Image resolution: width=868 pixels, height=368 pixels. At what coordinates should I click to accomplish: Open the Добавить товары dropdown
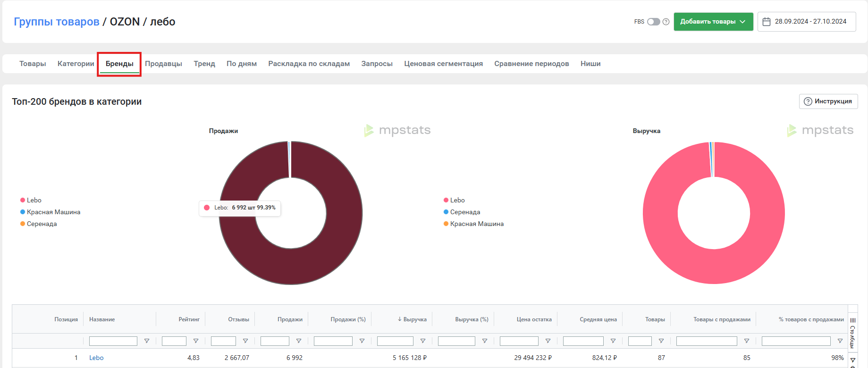pos(713,22)
